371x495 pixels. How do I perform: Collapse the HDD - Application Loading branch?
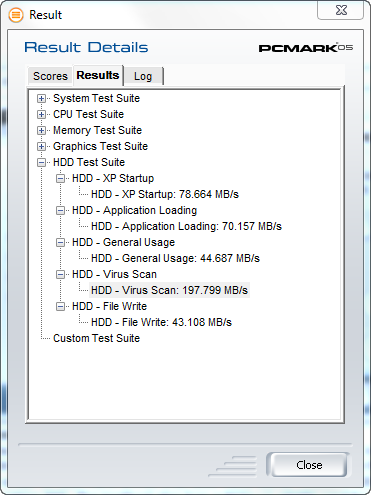60,210
